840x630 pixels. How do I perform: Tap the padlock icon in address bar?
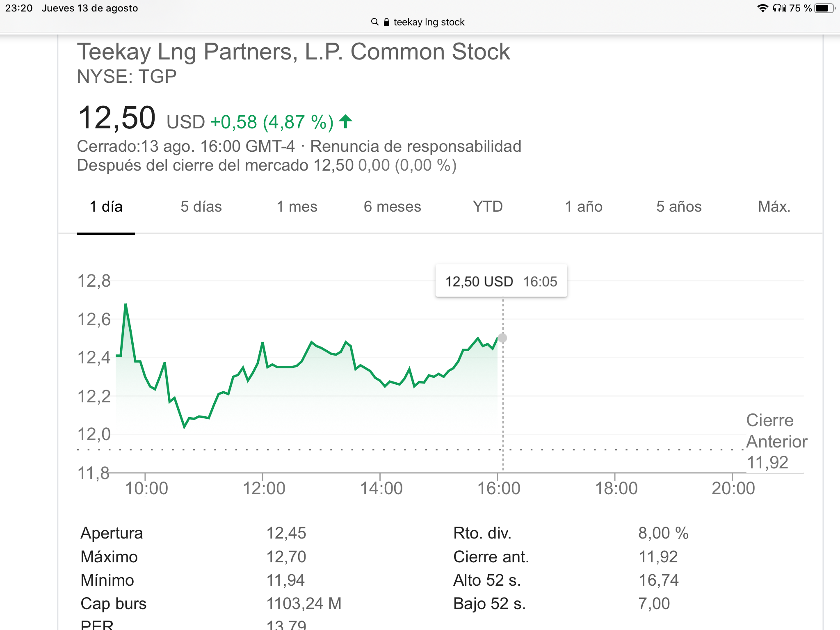click(x=386, y=22)
